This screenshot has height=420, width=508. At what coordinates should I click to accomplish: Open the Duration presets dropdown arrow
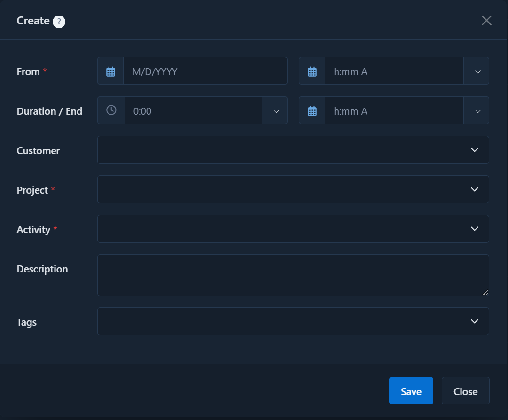[x=276, y=111]
